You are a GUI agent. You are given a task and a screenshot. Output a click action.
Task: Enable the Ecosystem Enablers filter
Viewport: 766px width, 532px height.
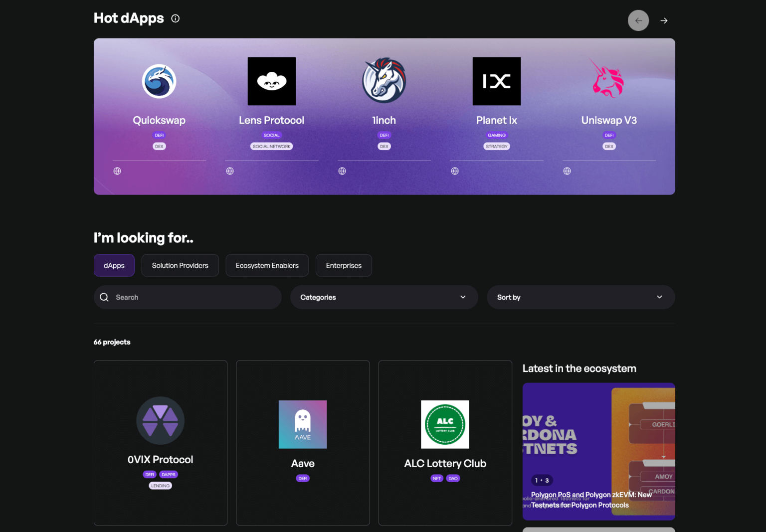coord(267,265)
